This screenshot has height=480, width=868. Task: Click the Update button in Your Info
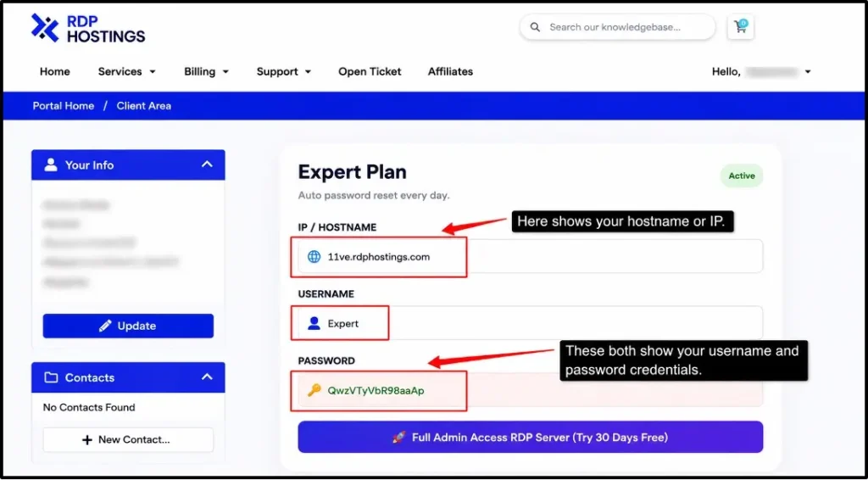click(x=128, y=326)
